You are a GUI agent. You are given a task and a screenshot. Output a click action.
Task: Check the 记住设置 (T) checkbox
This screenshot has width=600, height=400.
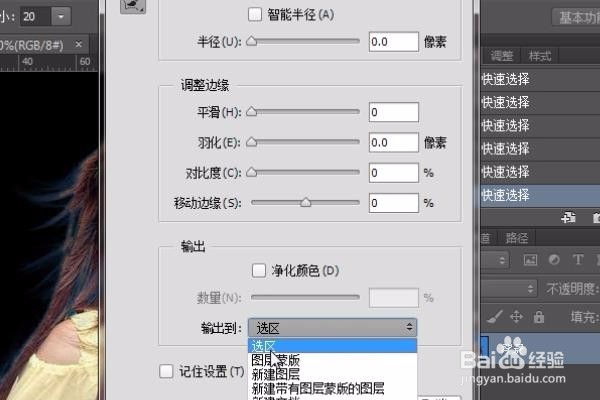coord(166,371)
